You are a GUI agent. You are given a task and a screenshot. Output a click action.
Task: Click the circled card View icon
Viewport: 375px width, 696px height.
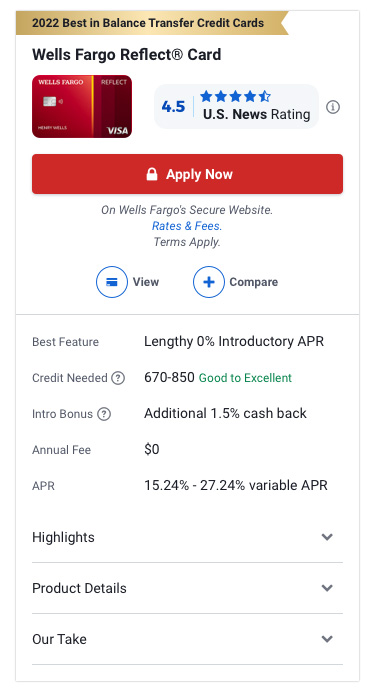(x=112, y=282)
